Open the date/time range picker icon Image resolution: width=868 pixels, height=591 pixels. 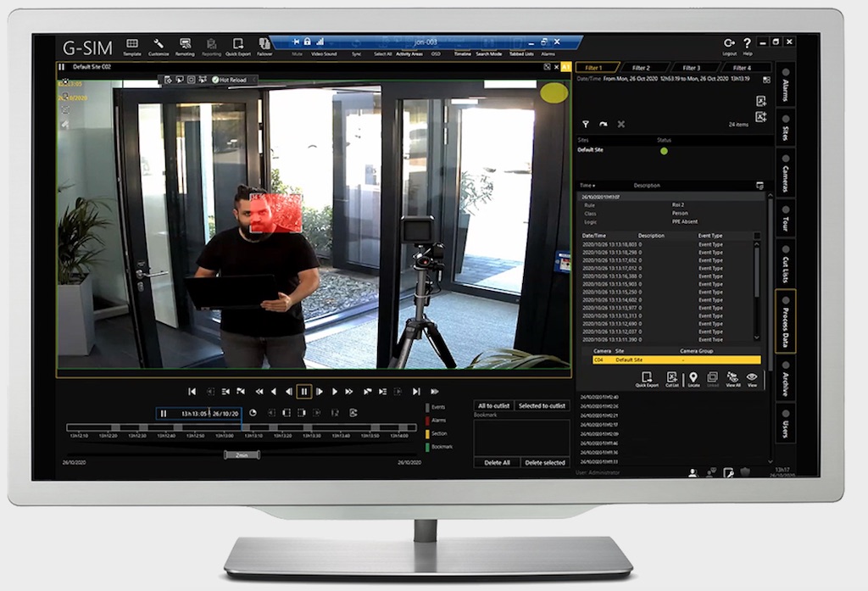coord(765,79)
